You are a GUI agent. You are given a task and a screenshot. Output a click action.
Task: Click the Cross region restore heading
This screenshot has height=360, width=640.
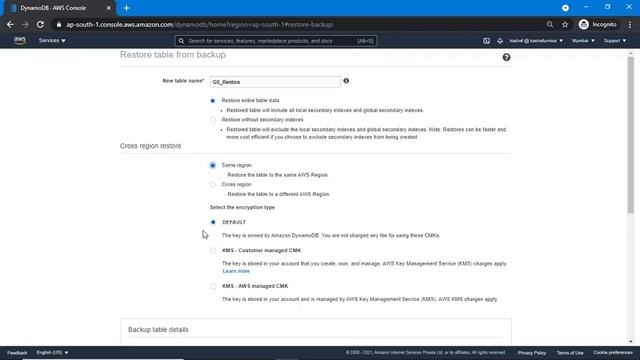[x=151, y=146]
